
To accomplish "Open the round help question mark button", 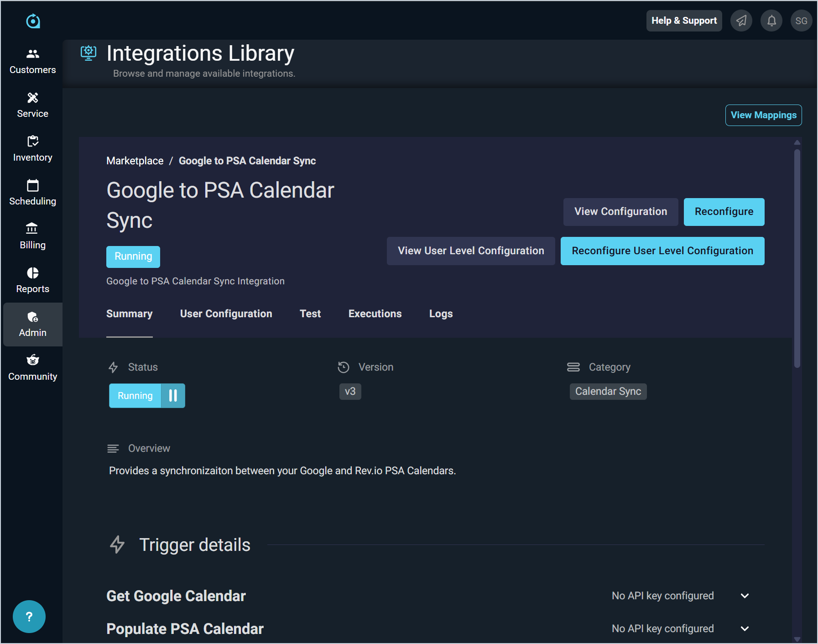I will (x=29, y=617).
